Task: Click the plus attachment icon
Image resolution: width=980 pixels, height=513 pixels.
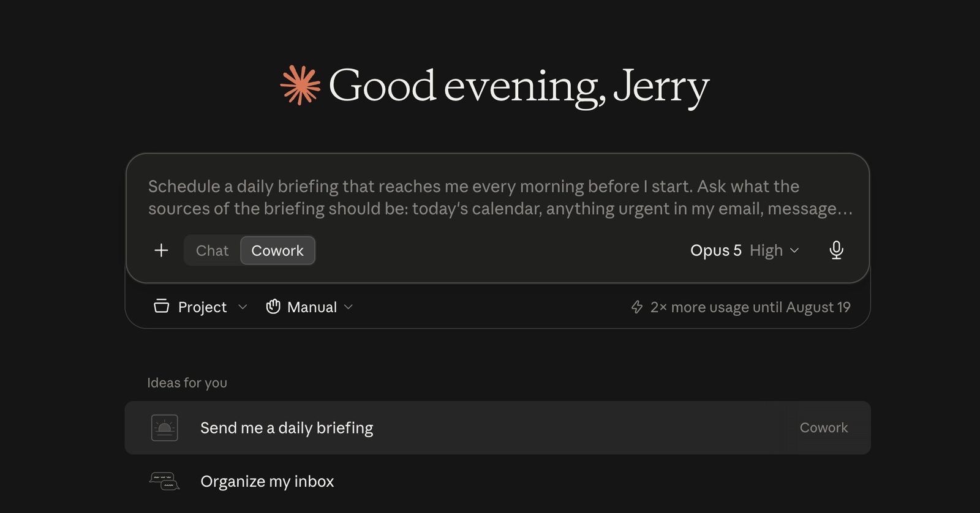Action: (x=161, y=250)
